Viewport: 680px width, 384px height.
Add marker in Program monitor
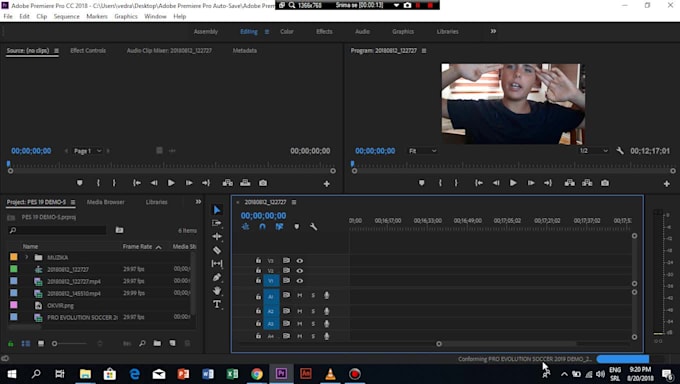tap(421, 183)
